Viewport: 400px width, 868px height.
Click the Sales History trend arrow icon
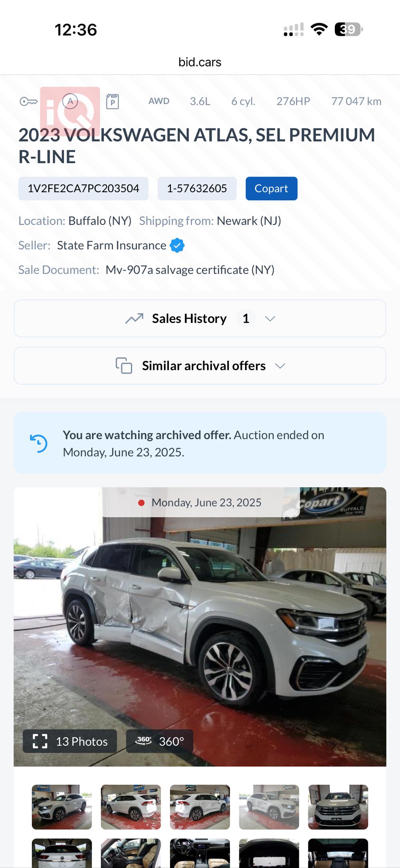point(134,319)
